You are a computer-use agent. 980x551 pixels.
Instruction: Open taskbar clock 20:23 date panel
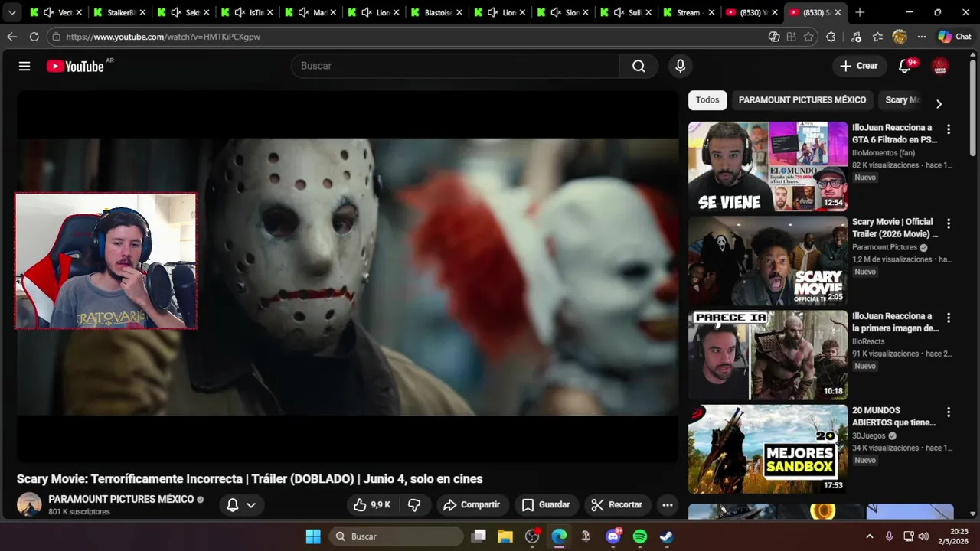(x=952, y=536)
